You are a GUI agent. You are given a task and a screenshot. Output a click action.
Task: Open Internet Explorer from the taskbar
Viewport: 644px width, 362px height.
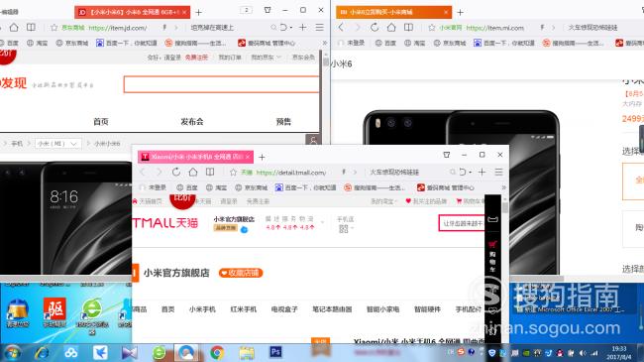pos(42,352)
